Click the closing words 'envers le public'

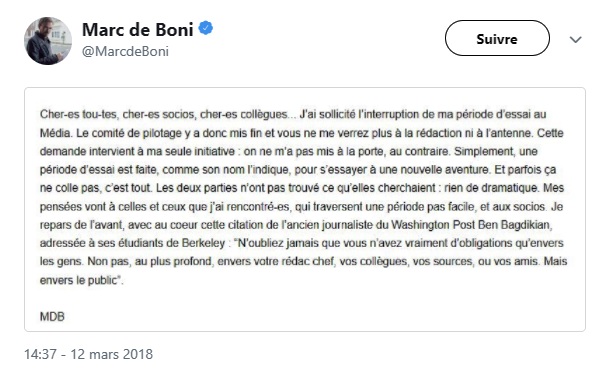point(78,280)
